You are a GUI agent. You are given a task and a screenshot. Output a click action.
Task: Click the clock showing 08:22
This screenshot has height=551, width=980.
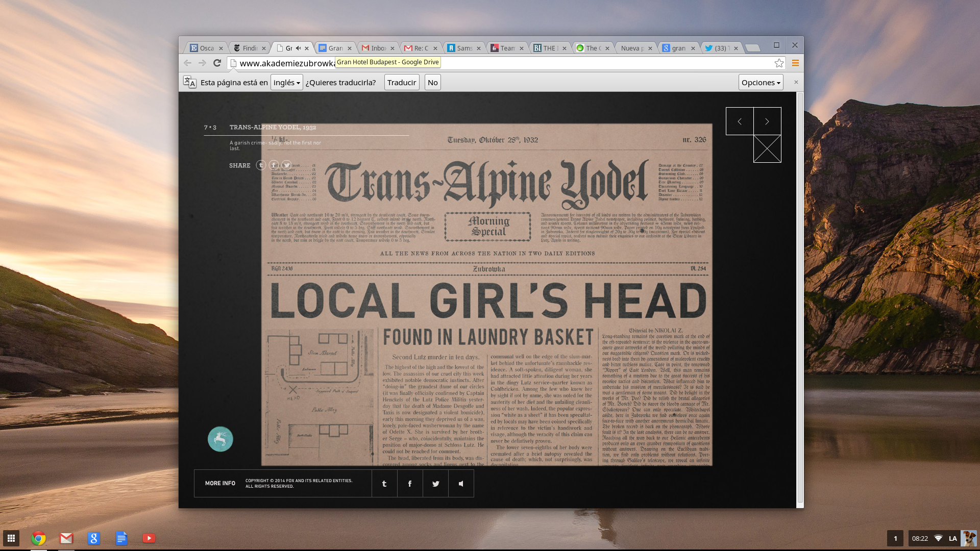click(x=920, y=538)
